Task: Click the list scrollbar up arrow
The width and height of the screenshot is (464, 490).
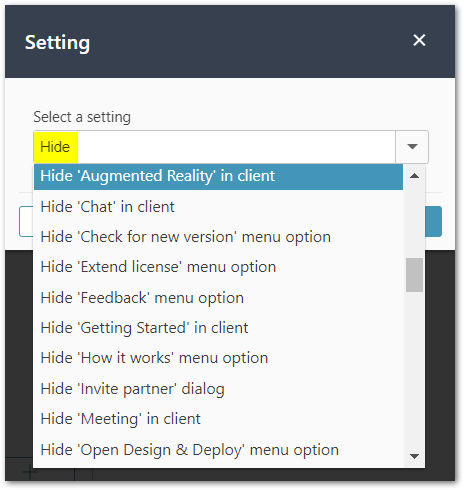Action: (x=414, y=176)
